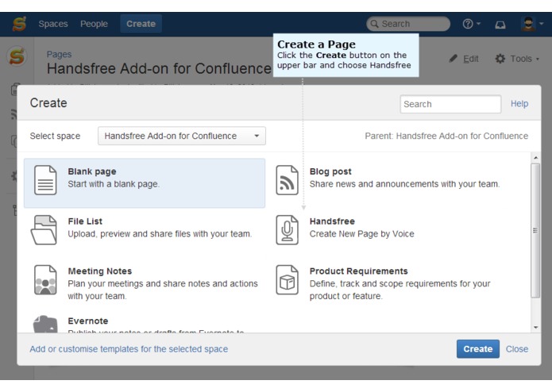Screen dimensions: 552x392
Task: Open the People menu
Action: pyautogui.click(x=94, y=24)
